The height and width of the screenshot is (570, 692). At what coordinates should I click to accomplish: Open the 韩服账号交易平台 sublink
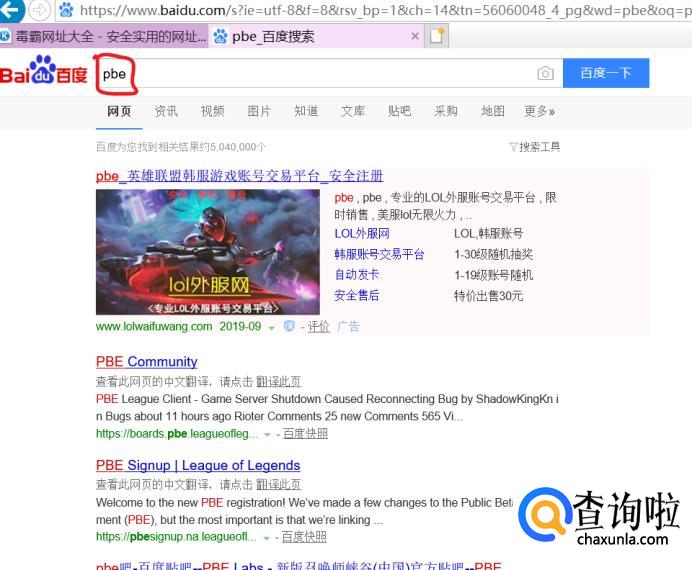tap(379, 254)
